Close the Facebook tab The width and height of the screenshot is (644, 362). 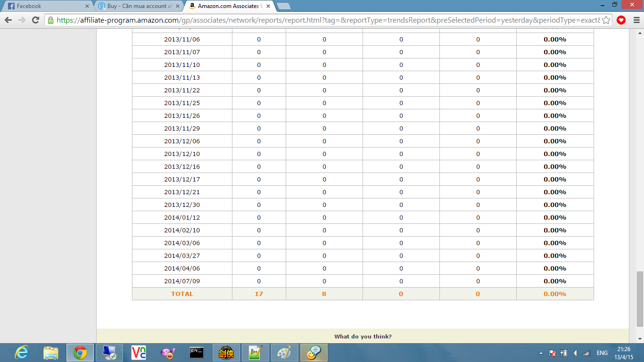tap(87, 6)
